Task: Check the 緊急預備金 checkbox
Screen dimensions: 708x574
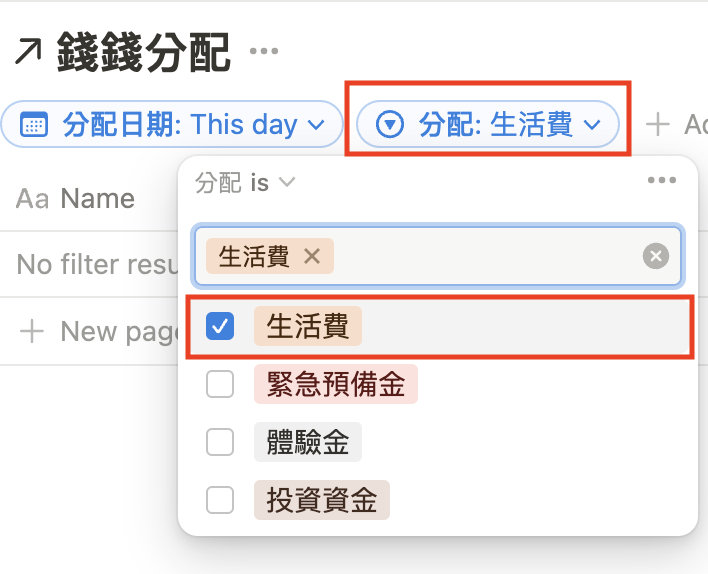Action: point(220,385)
